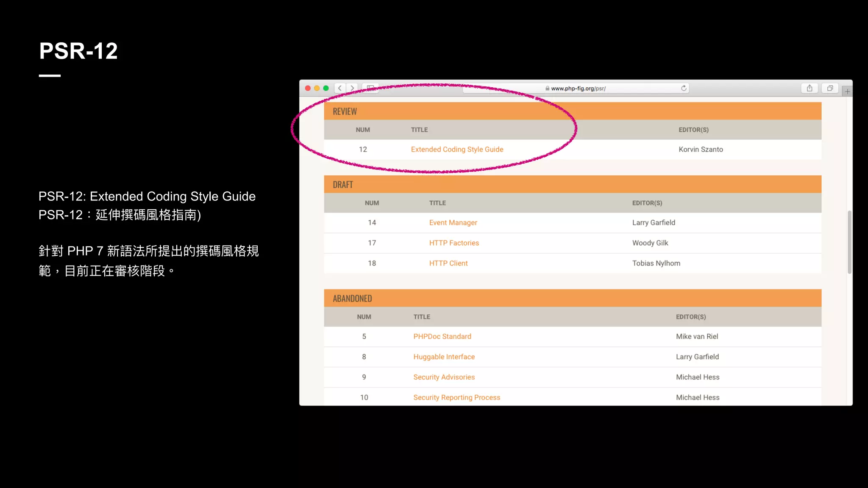The height and width of the screenshot is (488, 868).
Task: Add a new tab with plus icon
Action: pos(847,91)
